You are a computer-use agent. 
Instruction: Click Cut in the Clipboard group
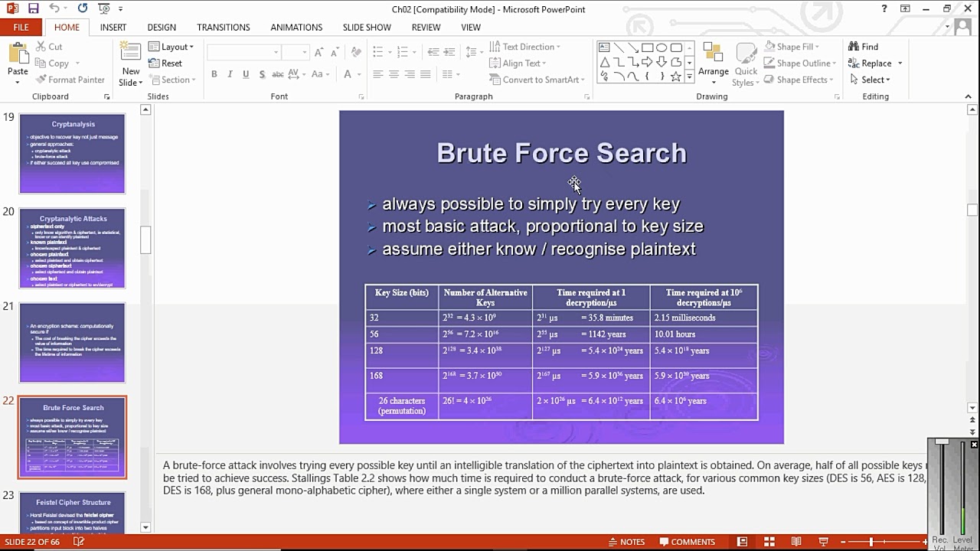click(x=49, y=47)
